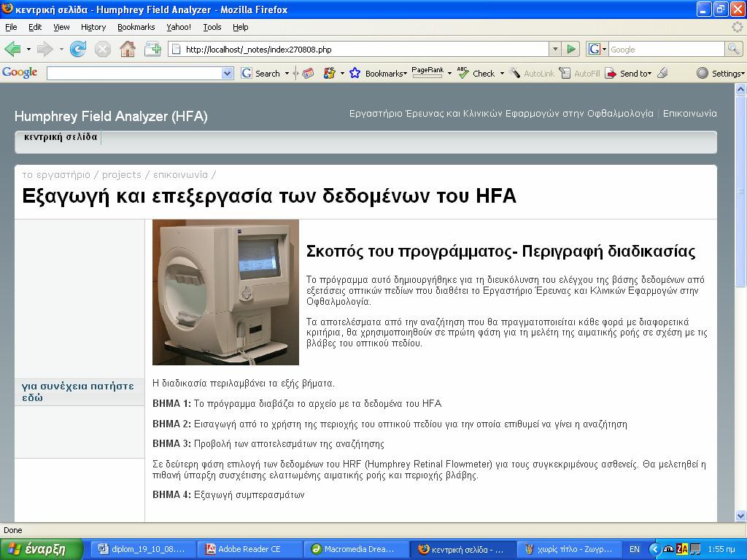Image resolution: width=747 pixels, height=560 pixels.
Task: Click the tray expand arrow icon
Action: coord(654,549)
